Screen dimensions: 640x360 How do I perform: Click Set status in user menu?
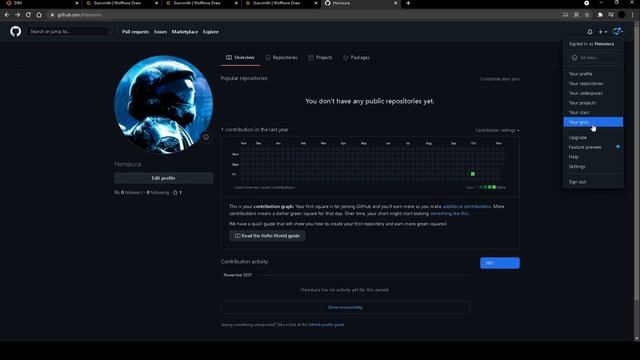tap(593, 58)
